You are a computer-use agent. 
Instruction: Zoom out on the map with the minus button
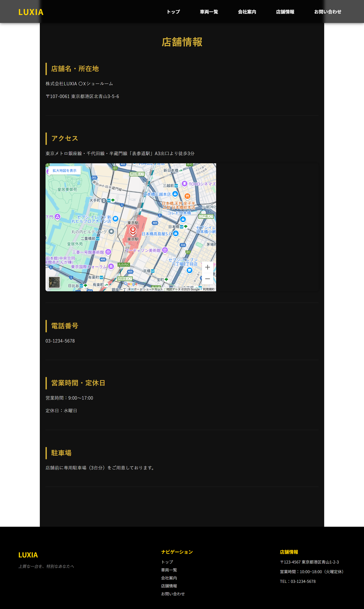click(x=208, y=279)
